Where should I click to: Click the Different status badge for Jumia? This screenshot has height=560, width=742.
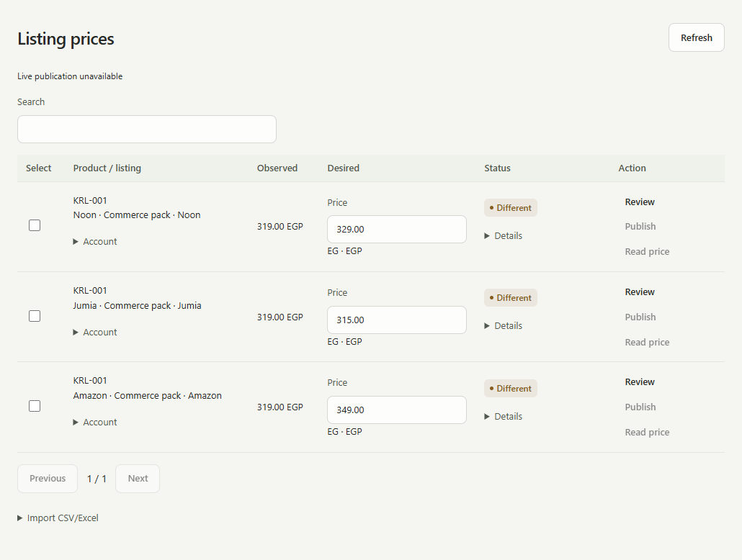click(511, 297)
